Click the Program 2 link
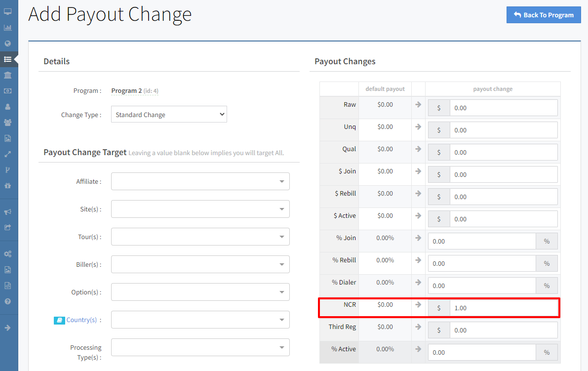This screenshot has width=588, height=371. tap(126, 91)
